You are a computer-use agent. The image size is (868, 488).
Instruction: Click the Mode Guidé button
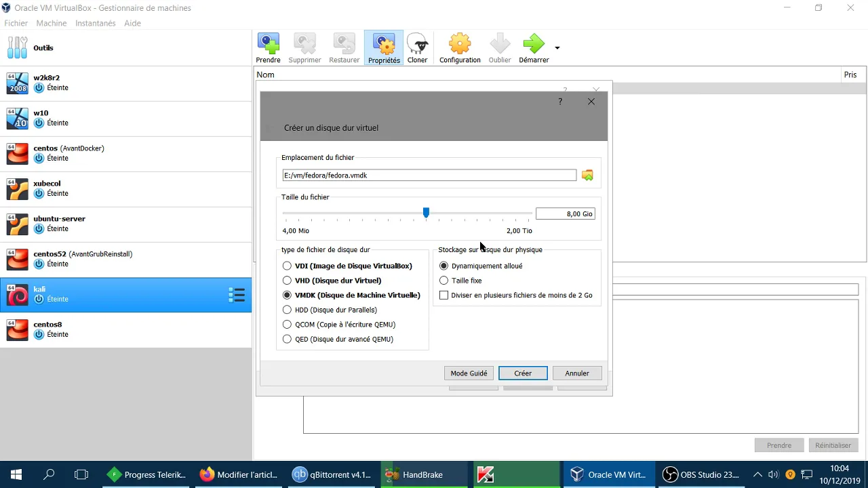tap(469, 373)
